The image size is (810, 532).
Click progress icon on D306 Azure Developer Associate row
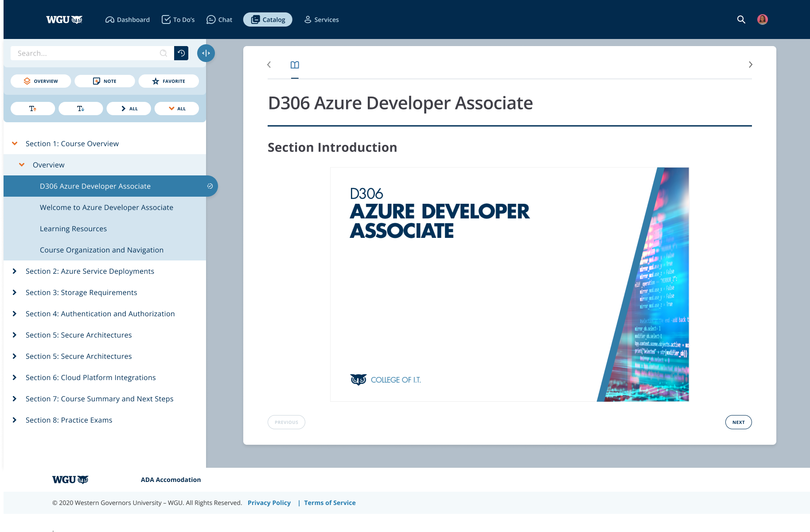click(x=210, y=186)
